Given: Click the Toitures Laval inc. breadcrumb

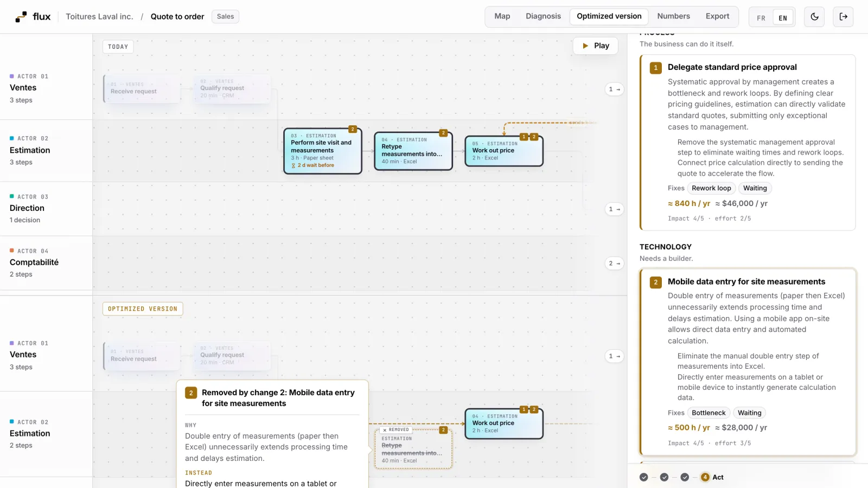Looking at the screenshot, I should click(99, 17).
